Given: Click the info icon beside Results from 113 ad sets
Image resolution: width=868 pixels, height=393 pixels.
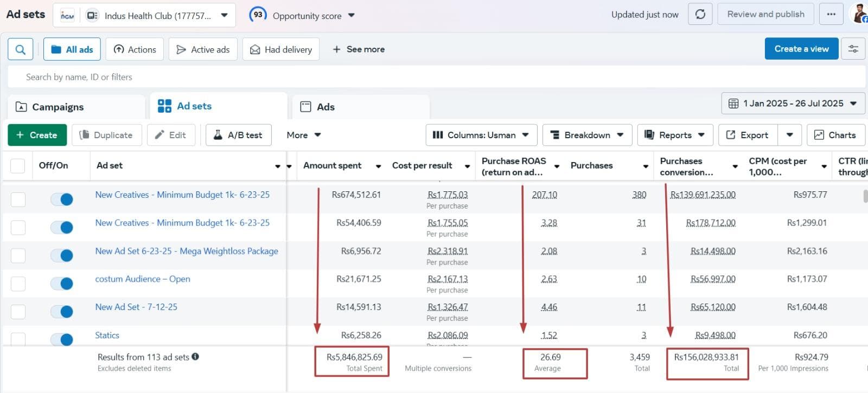Looking at the screenshot, I should tap(195, 357).
